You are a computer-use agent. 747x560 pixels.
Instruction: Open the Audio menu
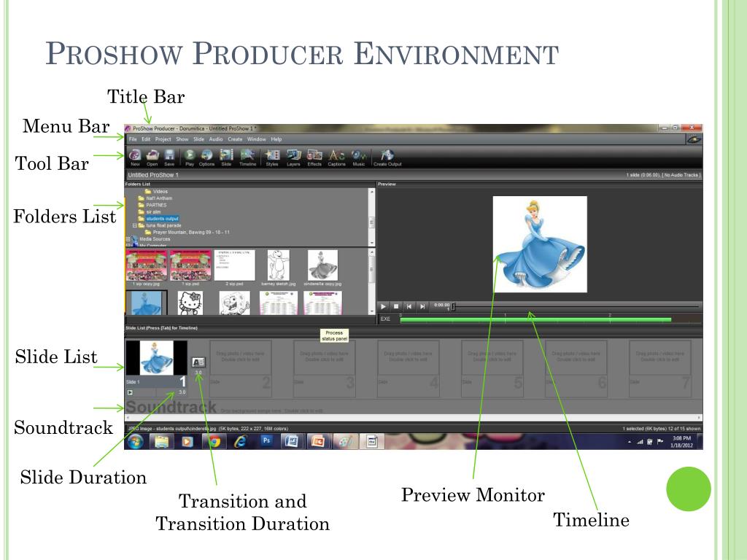coord(216,139)
